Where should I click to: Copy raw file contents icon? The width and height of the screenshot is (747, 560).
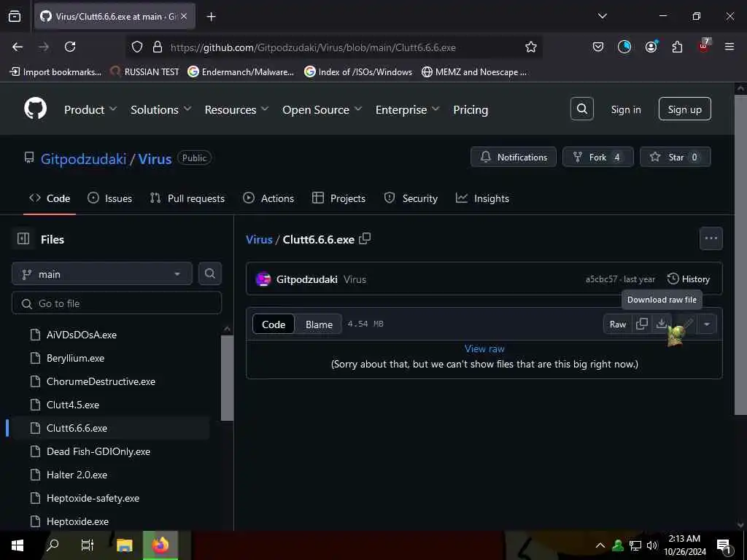[x=642, y=324]
